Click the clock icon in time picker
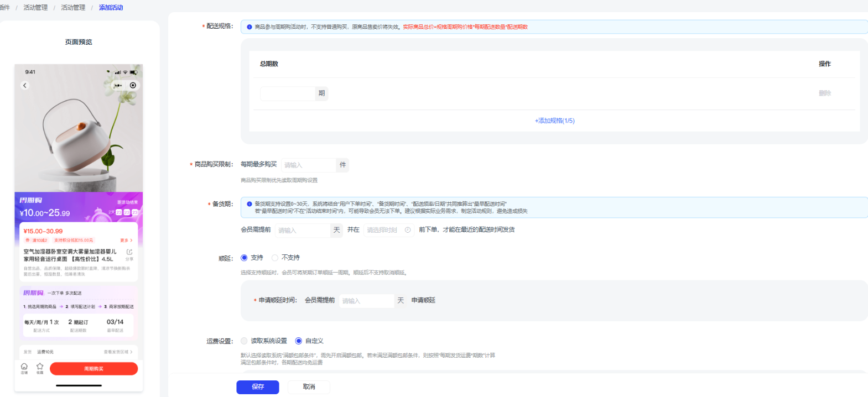The image size is (868, 397). click(x=408, y=230)
